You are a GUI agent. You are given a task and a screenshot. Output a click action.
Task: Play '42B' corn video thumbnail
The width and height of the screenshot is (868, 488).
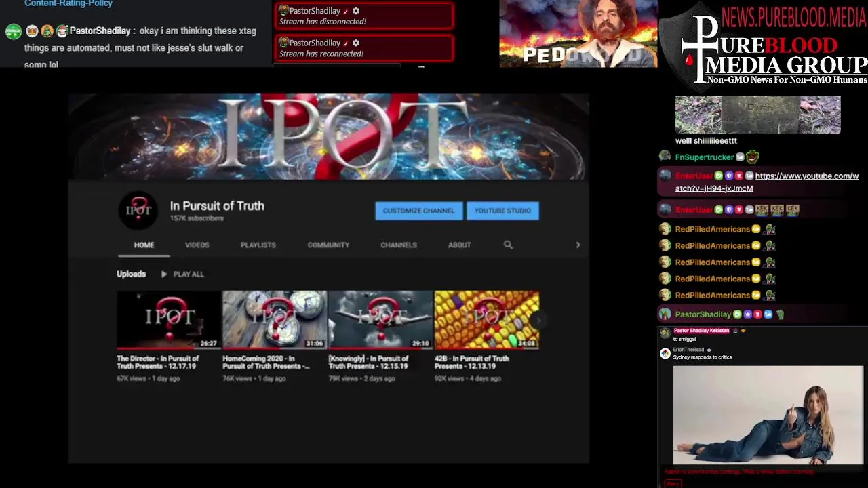pyautogui.click(x=487, y=319)
